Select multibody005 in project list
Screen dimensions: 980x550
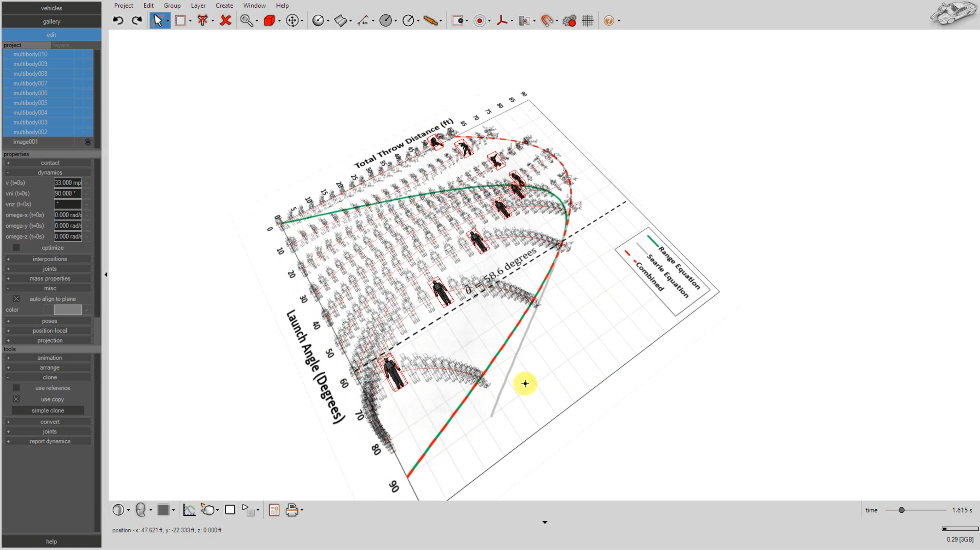(30, 103)
